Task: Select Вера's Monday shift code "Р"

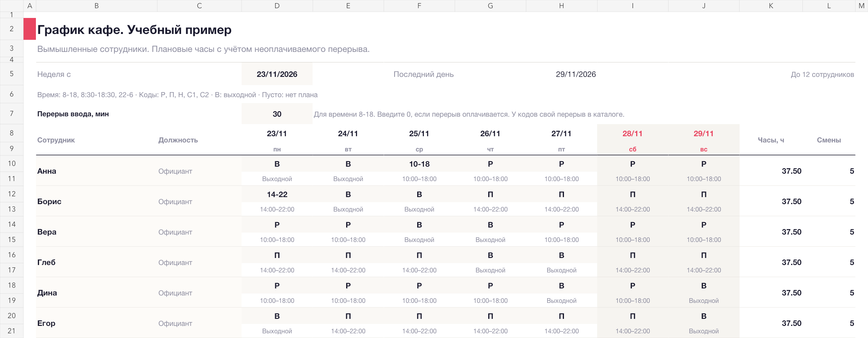Action: tap(277, 225)
